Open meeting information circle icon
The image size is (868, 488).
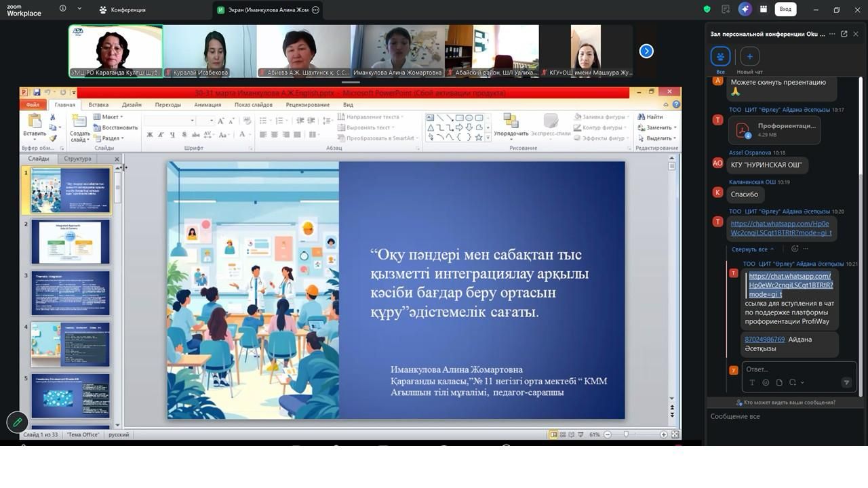pyautogui.click(x=63, y=9)
